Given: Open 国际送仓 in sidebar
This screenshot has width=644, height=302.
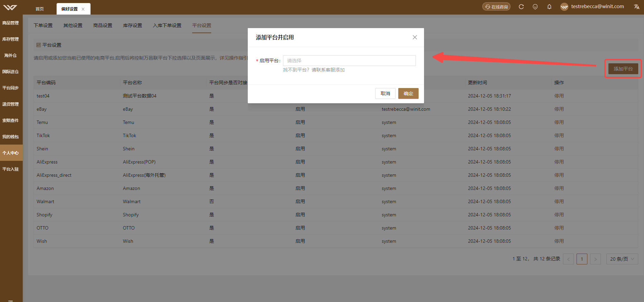Looking at the screenshot, I should click(x=11, y=72).
